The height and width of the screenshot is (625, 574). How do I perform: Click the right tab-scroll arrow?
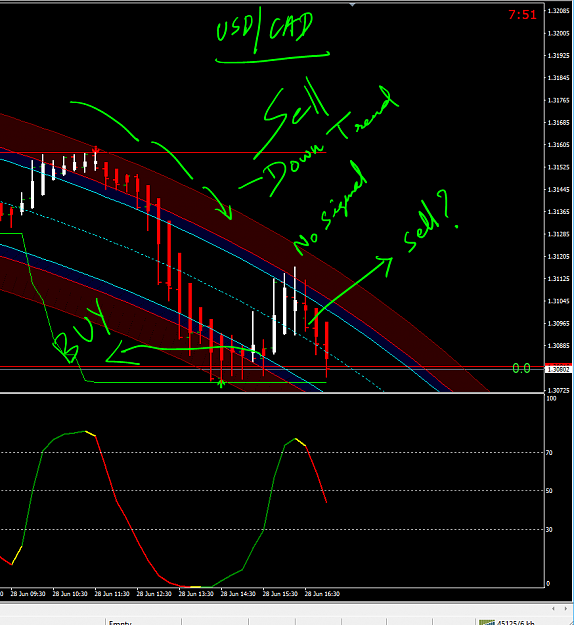click(x=566, y=609)
